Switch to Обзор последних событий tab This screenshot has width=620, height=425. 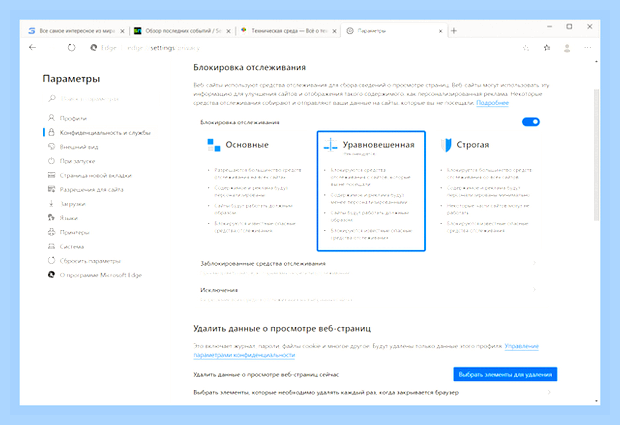pos(182,31)
